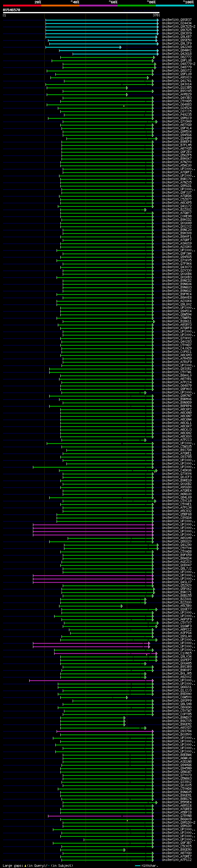This screenshot has width=197, height=868.
Task: Select hit label UniRef100_B8AVF1
Action: (177, 236)
